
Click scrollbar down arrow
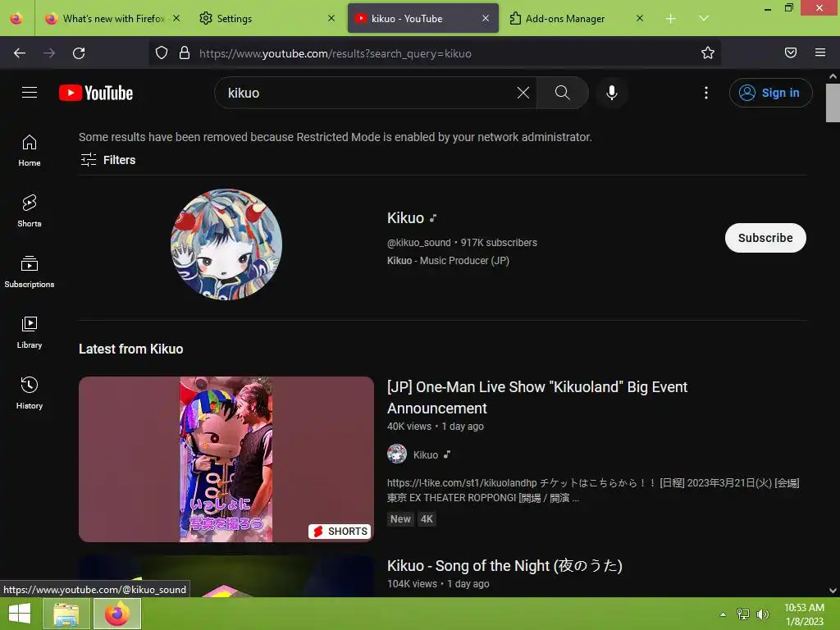coord(833,591)
